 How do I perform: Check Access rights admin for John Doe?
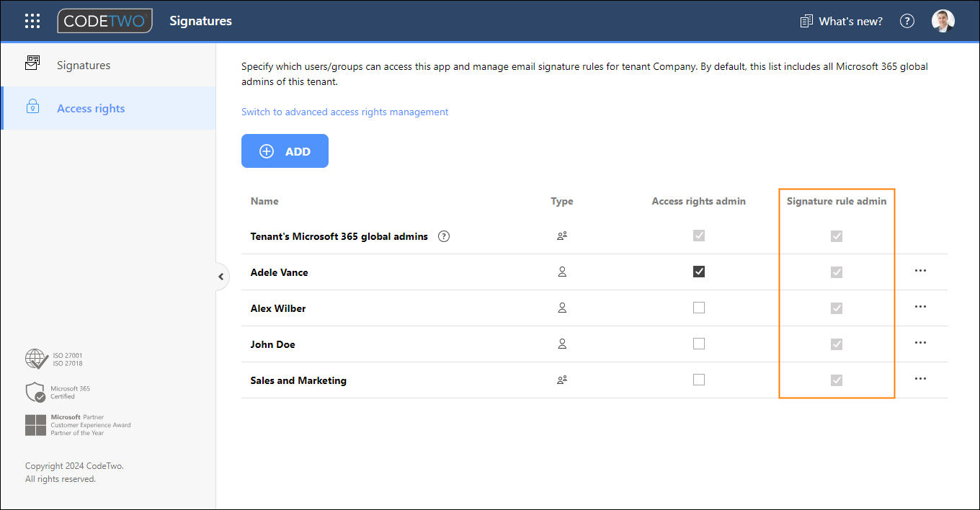tap(698, 344)
